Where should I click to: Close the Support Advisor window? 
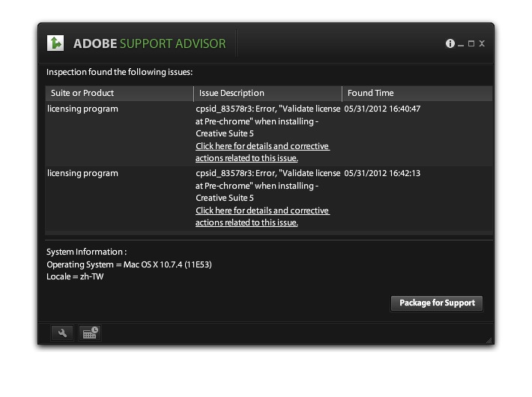[x=482, y=43]
